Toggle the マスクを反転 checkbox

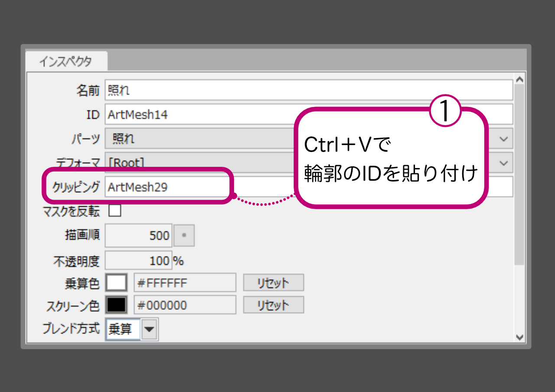(115, 211)
